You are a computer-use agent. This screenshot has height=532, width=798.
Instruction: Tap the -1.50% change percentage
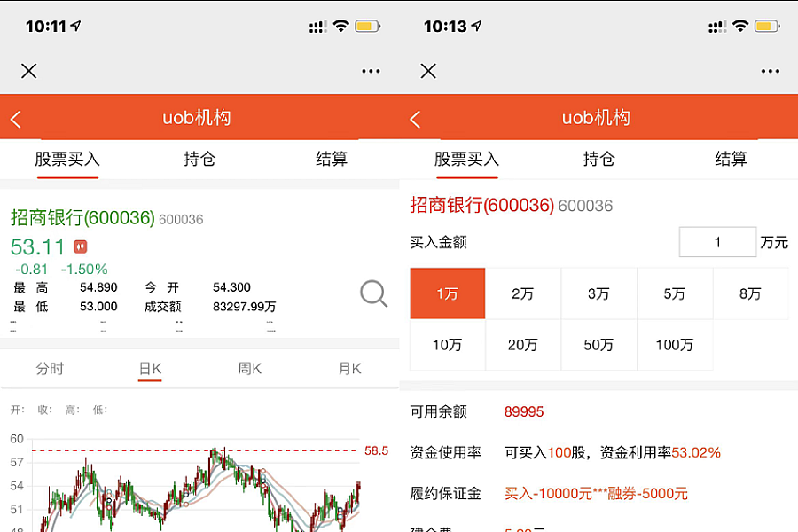point(84,269)
